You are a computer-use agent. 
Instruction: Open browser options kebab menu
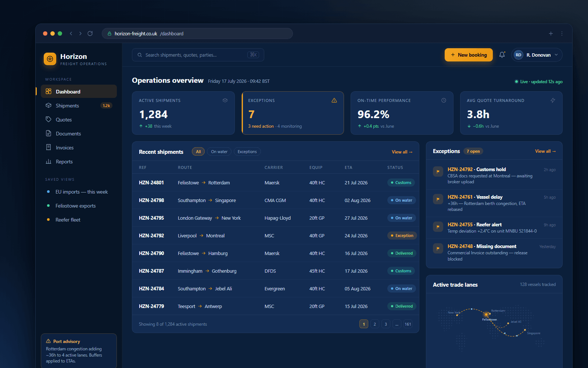click(x=562, y=33)
